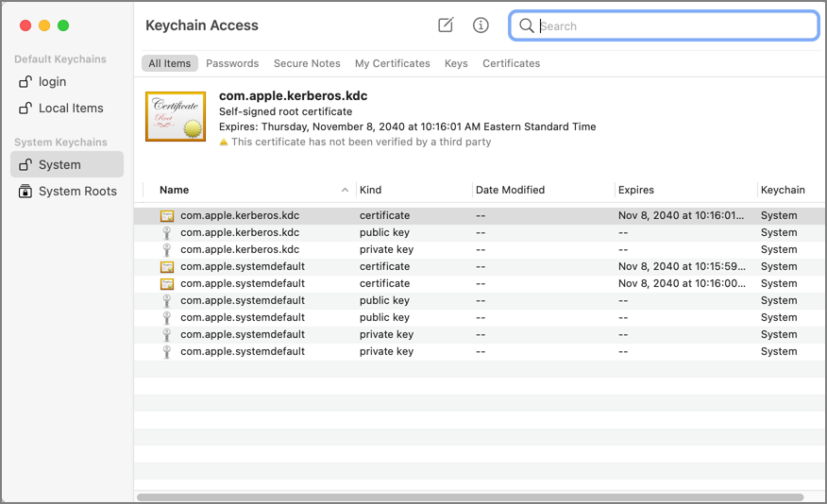Click the Local Items padlock icon

(25, 108)
